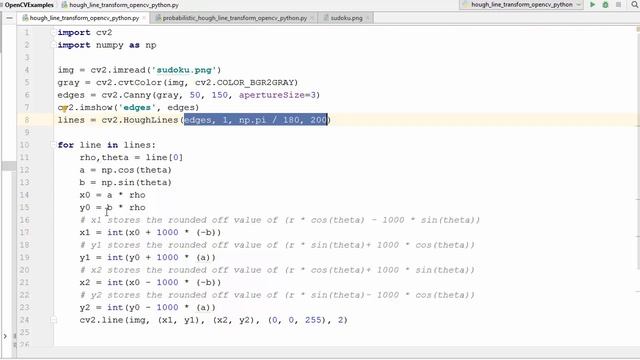Open the run configuration dropdown hough_line_transform_opencv_python
The image size is (640, 360).
(x=521, y=4)
